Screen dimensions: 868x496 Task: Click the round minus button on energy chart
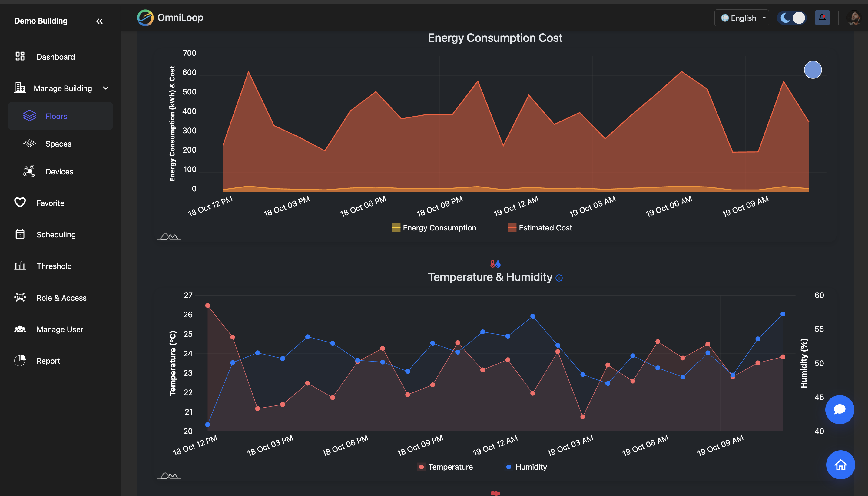tap(813, 70)
